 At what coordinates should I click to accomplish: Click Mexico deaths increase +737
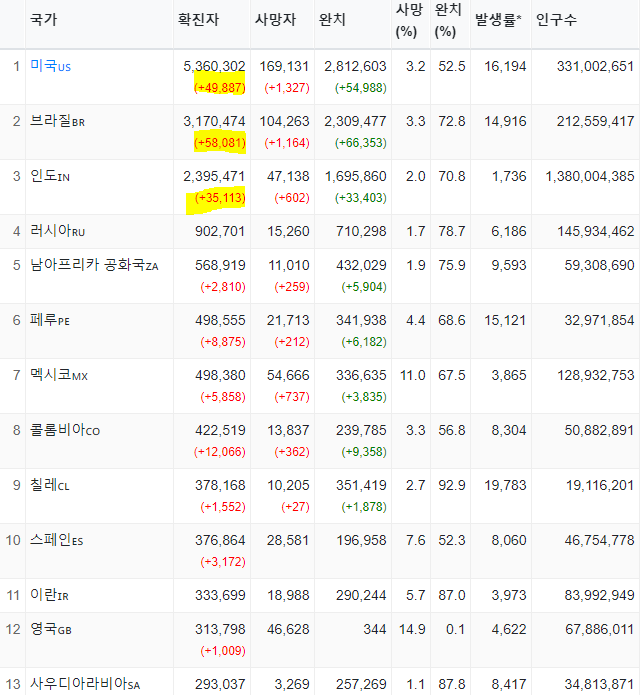click(x=292, y=397)
